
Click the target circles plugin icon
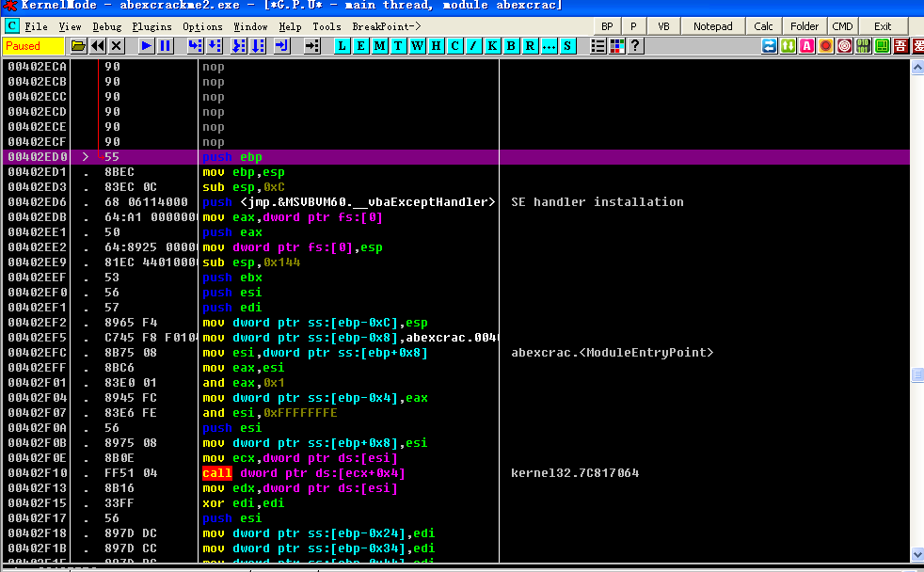pos(844,46)
